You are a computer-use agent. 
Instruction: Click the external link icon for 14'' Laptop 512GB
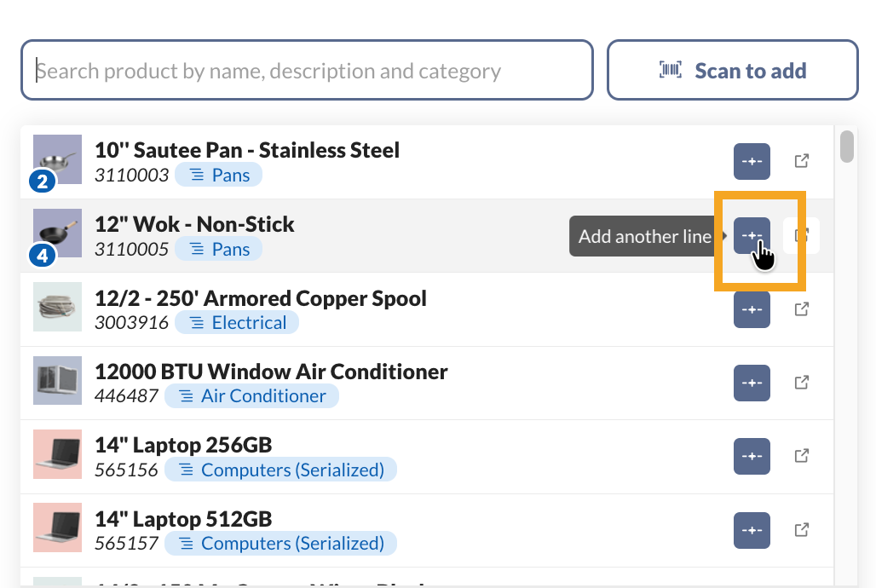(x=801, y=529)
